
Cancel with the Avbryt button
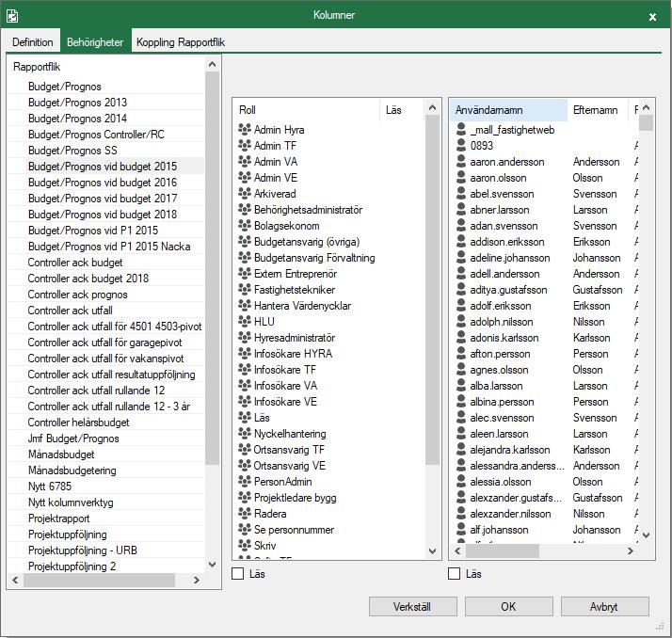[604, 606]
